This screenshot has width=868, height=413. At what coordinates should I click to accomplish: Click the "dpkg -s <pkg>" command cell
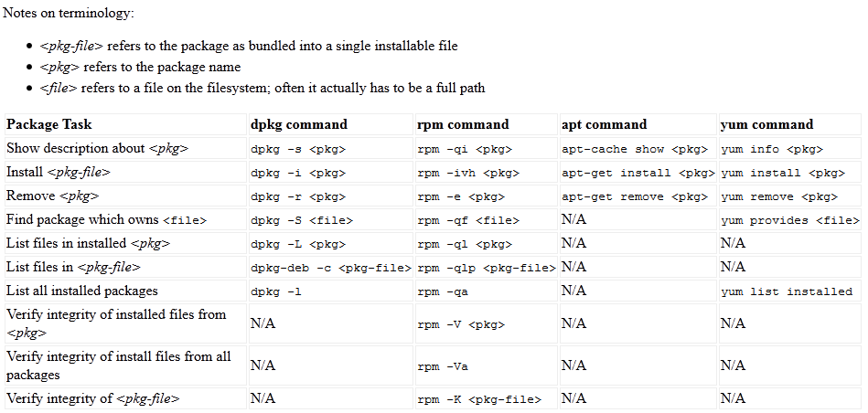click(x=298, y=149)
